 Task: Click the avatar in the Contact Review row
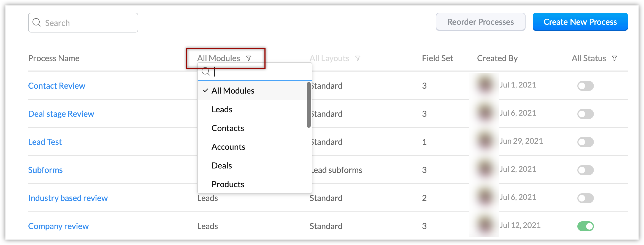coord(485,85)
